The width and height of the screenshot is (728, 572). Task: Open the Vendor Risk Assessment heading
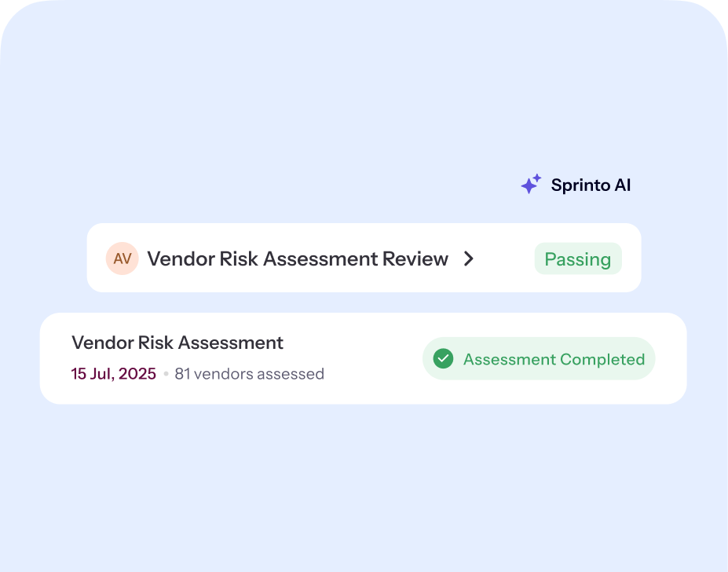coord(177,343)
